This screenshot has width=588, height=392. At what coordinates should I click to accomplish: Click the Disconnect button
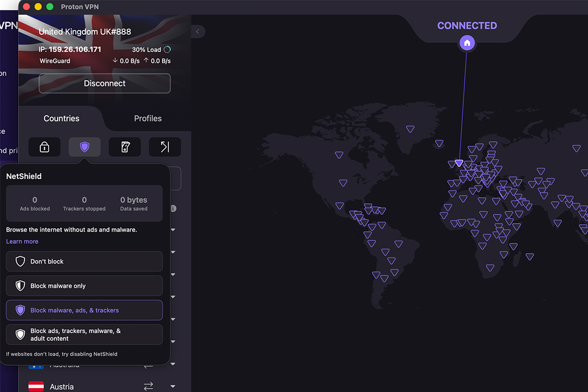click(105, 83)
